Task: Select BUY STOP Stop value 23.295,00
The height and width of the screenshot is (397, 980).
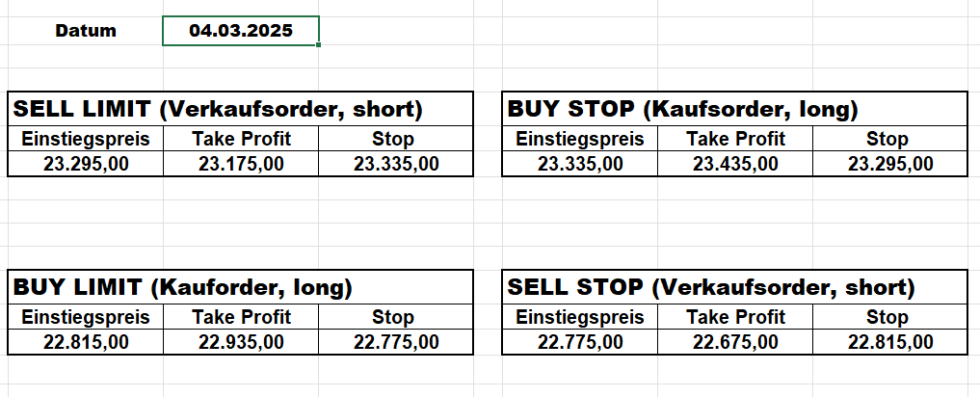Action: coord(890,164)
